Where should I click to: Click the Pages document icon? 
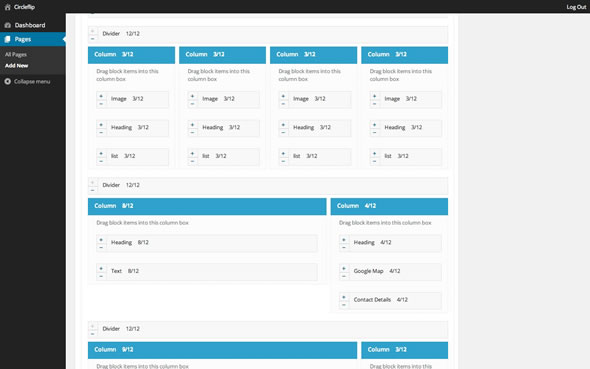(8, 39)
